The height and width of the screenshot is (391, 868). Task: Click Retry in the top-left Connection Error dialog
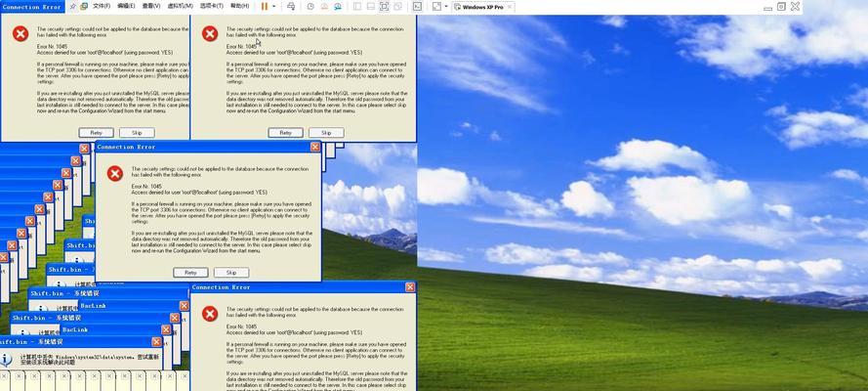(x=97, y=133)
